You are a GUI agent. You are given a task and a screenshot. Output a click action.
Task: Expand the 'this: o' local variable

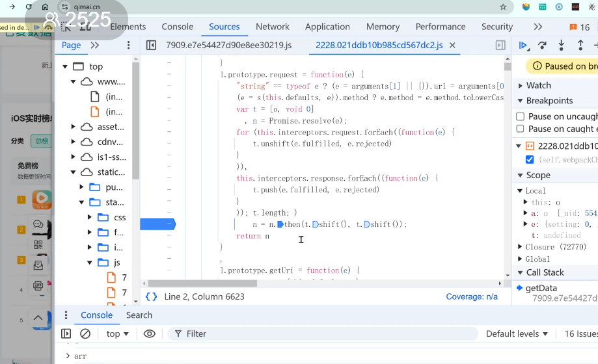coord(525,202)
